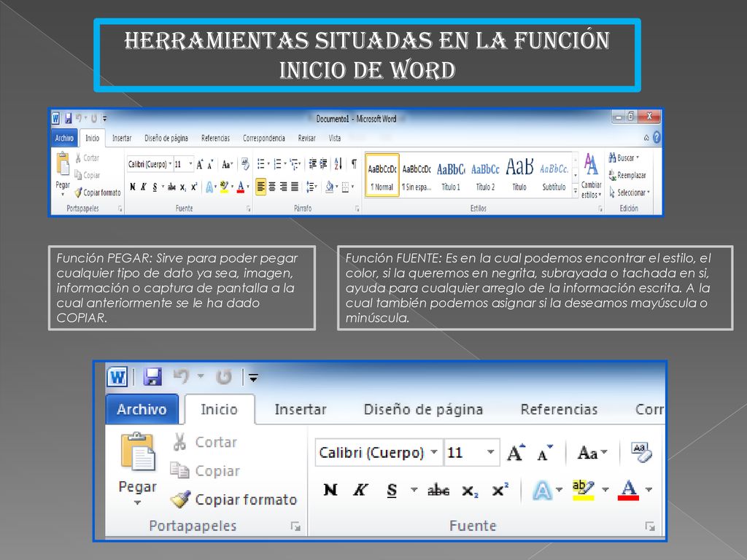Viewport: 747px width, 560px height.
Task: Open underline style arrow in the enlarged ribbon
Action: [414, 489]
